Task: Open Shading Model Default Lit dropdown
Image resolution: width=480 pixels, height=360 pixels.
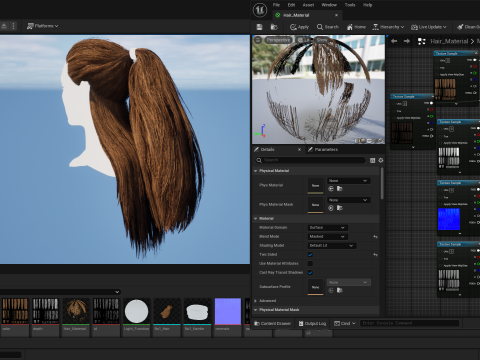Action: pyautogui.click(x=332, y=246)
